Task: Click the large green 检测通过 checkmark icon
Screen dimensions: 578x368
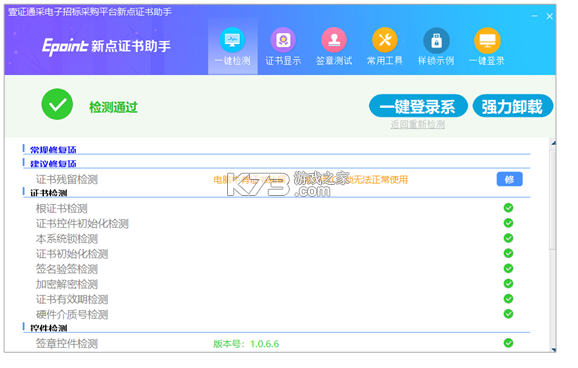Action: coord(57,104)
